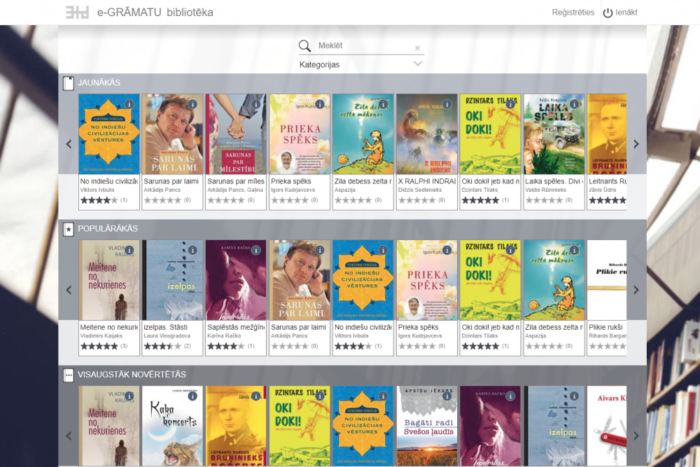700x467 pixels.
Task: Open info icon on Laika spēles cover
Action: (x=574, y=104)
